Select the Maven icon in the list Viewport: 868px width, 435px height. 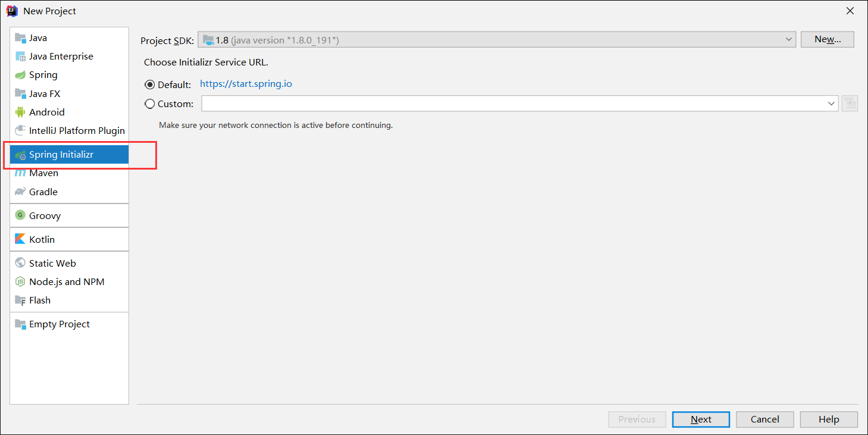[x=20, y=173]
